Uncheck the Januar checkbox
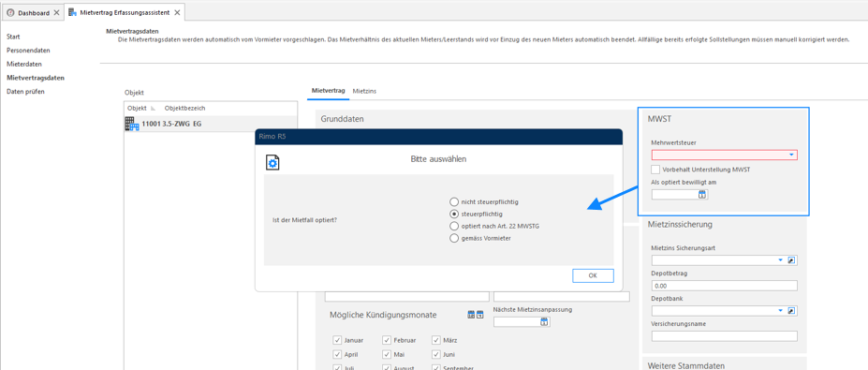 336,340
